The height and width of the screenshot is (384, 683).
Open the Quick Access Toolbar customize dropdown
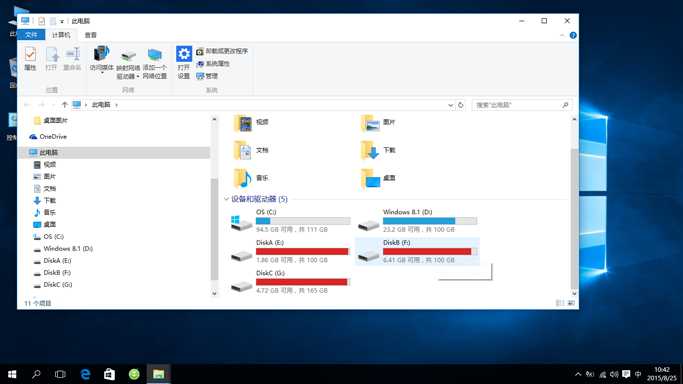62,21
